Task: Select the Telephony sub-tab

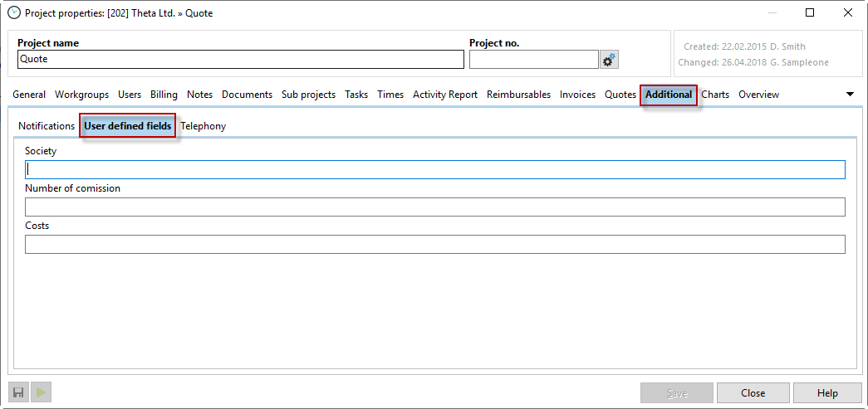Action: click(203, 126)
